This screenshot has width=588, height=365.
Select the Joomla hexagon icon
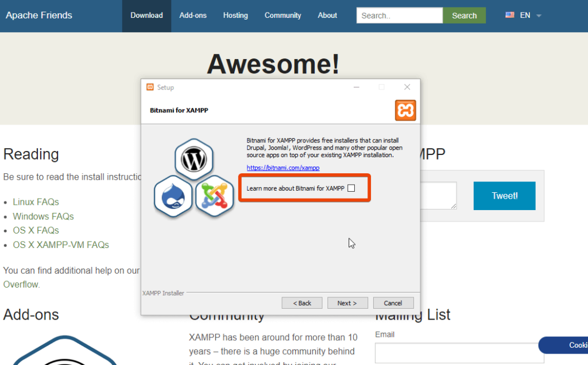pyautogui.click(x=214, y=196)
